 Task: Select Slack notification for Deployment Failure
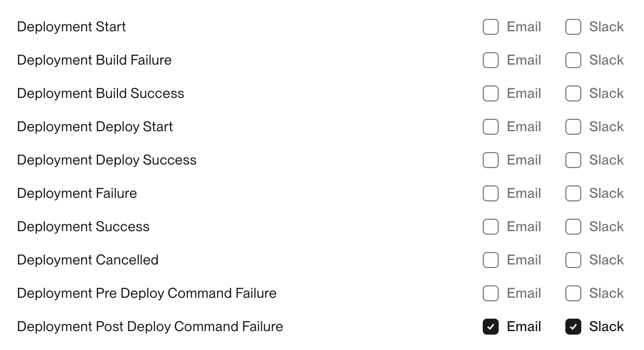pos(573,193)
